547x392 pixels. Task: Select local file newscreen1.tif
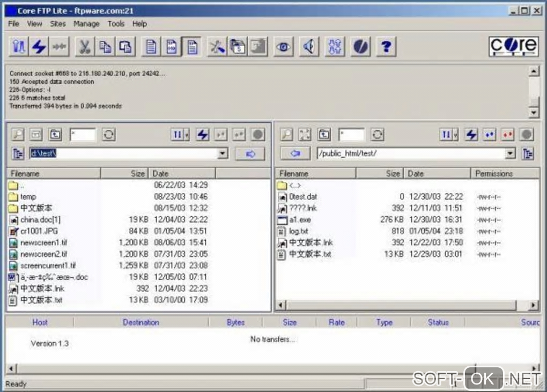coord(43,242)
